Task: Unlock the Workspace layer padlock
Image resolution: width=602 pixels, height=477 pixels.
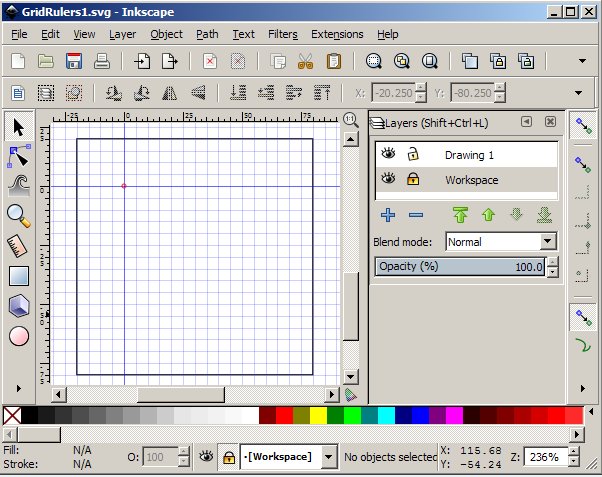Action: pyautogui.click(x=412, y=180)
